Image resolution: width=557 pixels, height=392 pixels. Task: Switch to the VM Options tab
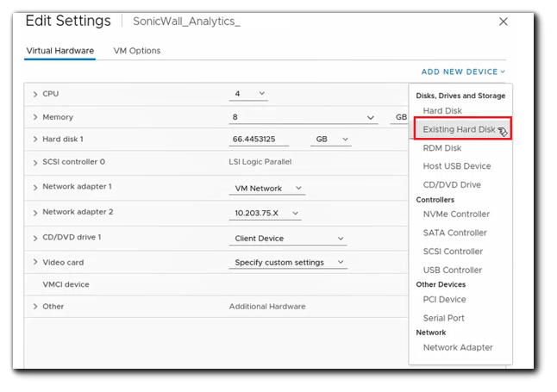point(137,51)
